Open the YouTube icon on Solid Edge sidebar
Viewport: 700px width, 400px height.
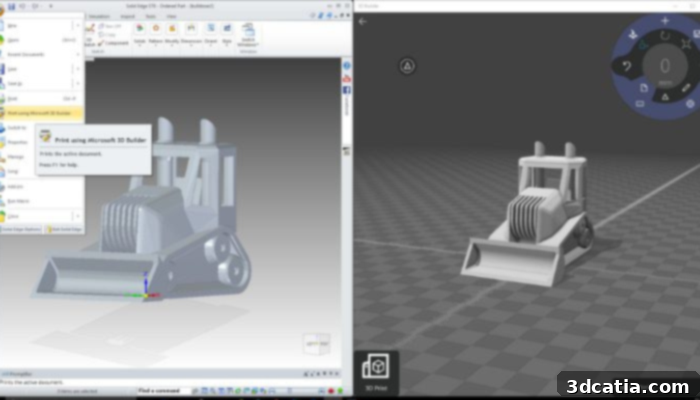click(346, 79)
